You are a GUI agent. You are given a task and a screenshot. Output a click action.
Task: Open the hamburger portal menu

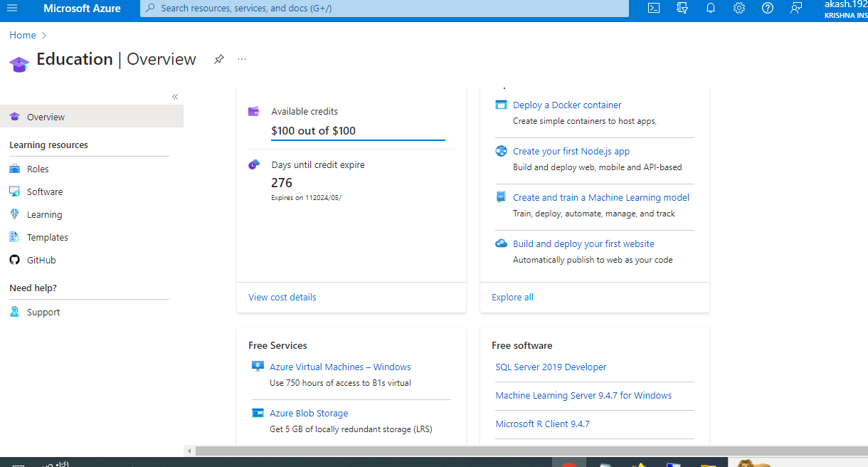12,9
